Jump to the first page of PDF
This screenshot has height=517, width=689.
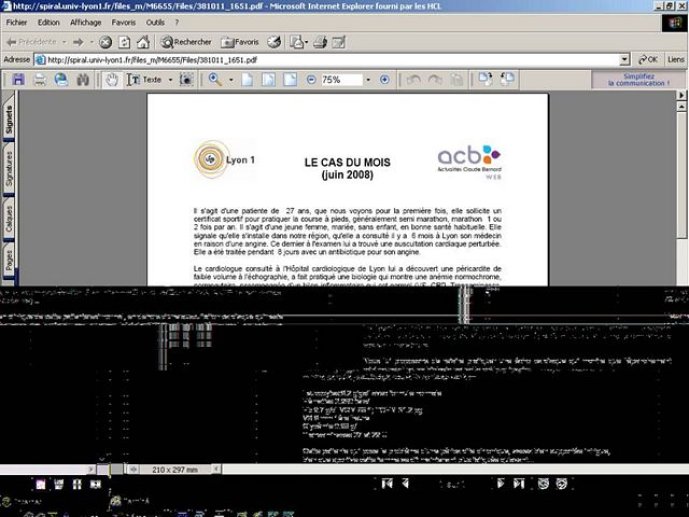[x=387, y=484]
